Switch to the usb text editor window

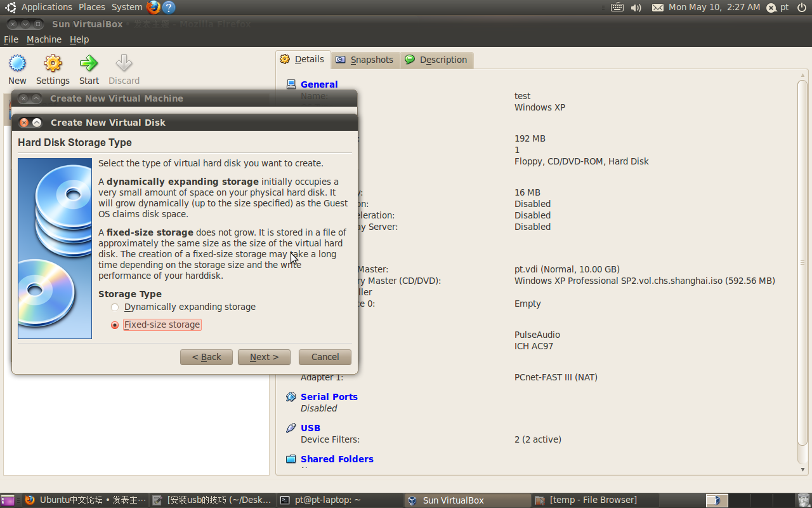[x=213, y=500]
